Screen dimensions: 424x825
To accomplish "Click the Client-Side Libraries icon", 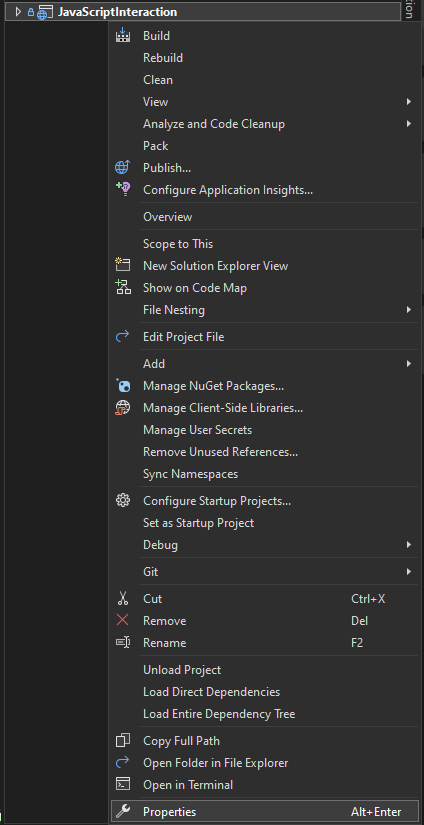I will (122, 408).
